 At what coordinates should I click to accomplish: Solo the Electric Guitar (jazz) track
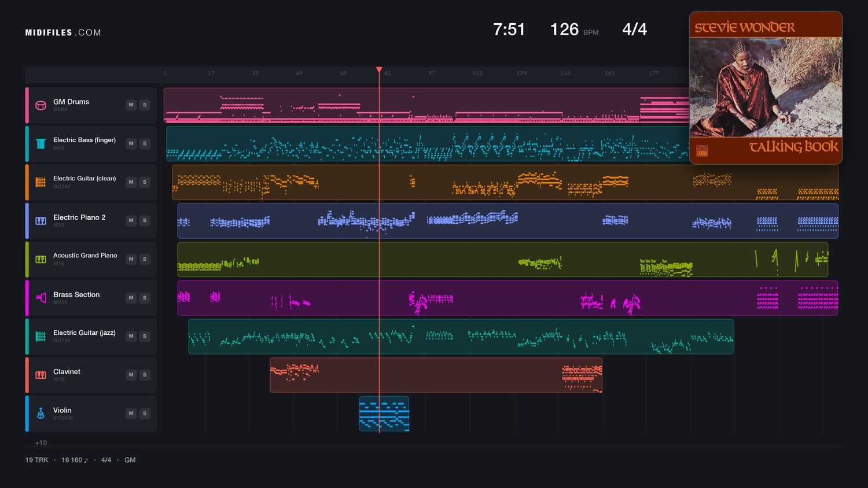click(145, 337)
